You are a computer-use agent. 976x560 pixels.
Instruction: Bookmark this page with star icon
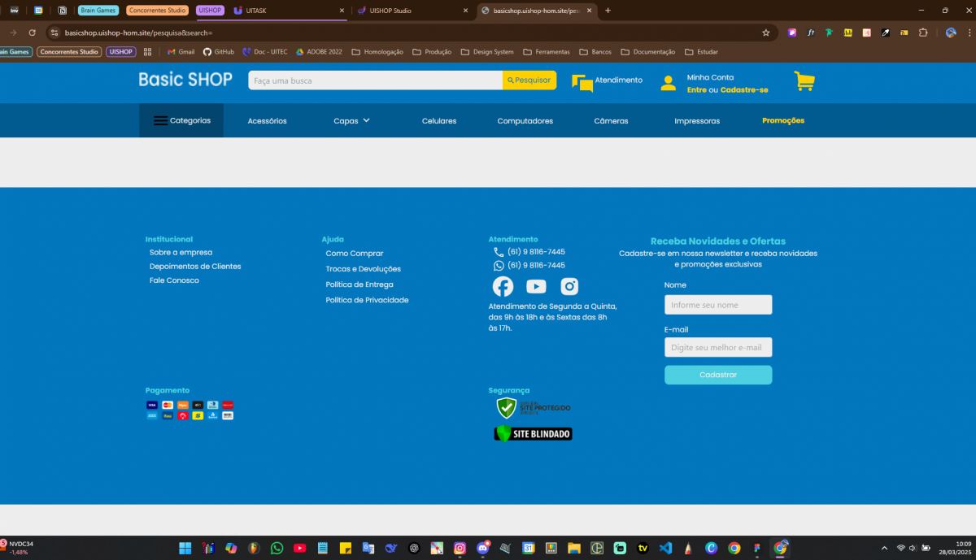tap(765, 33)
